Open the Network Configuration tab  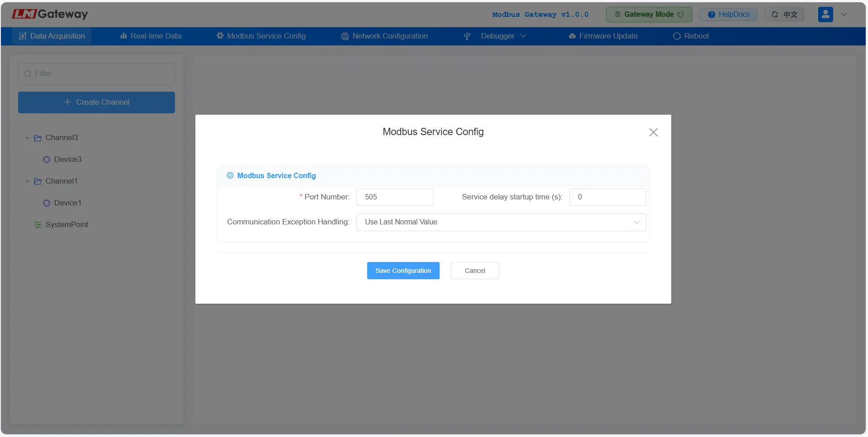(x=384, y=36)
